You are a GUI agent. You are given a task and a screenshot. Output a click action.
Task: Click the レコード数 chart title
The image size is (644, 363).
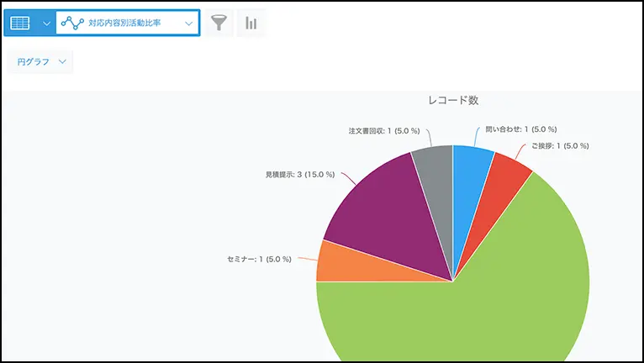point(453,100)
